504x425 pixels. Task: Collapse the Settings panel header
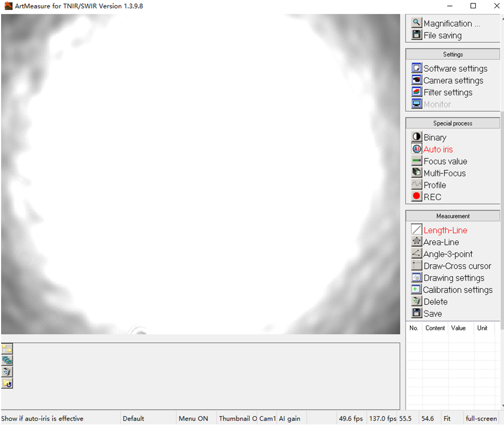point(453,55)
